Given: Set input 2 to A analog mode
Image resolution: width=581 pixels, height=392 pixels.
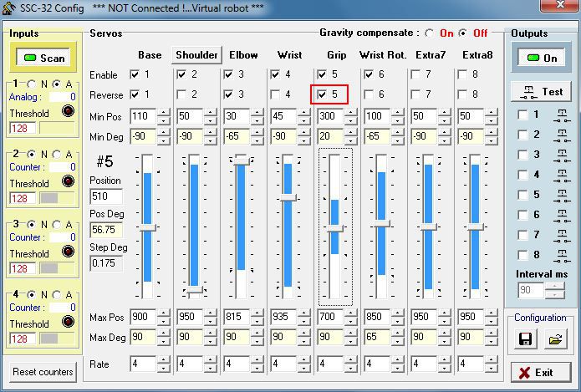Looking at the screenshot, I should click(x=56, y=154).
